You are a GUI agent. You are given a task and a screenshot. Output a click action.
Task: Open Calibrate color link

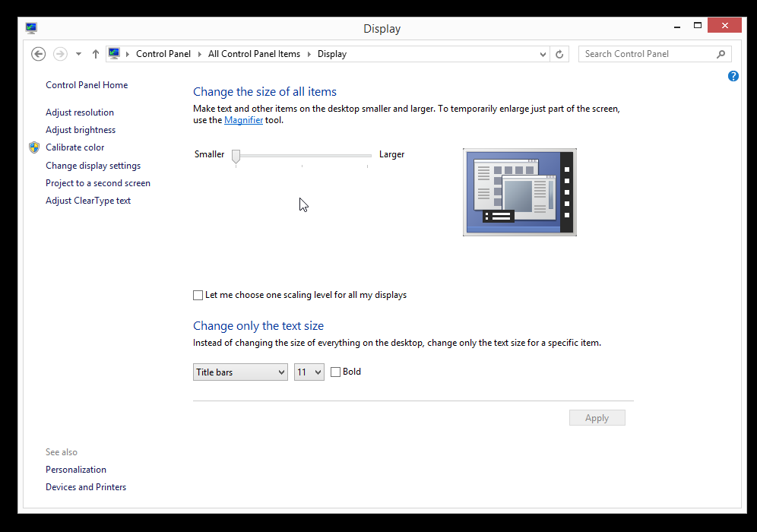tap(74, 147)
